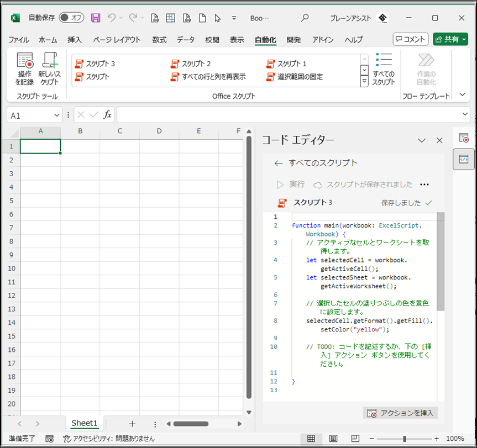
Task: Open the ページ レイアウト tab
Action: click(x=117, y=40)
